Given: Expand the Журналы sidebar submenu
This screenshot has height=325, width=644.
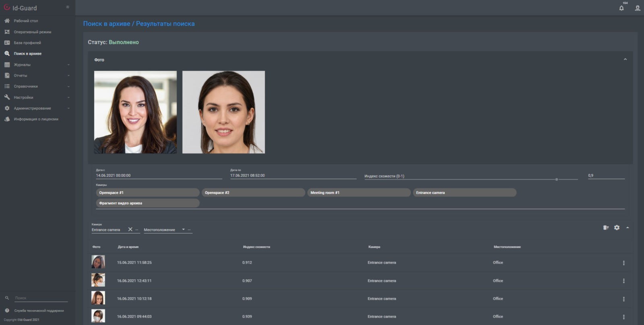Looking at the screenshot, I should click(x=68, y=65).
